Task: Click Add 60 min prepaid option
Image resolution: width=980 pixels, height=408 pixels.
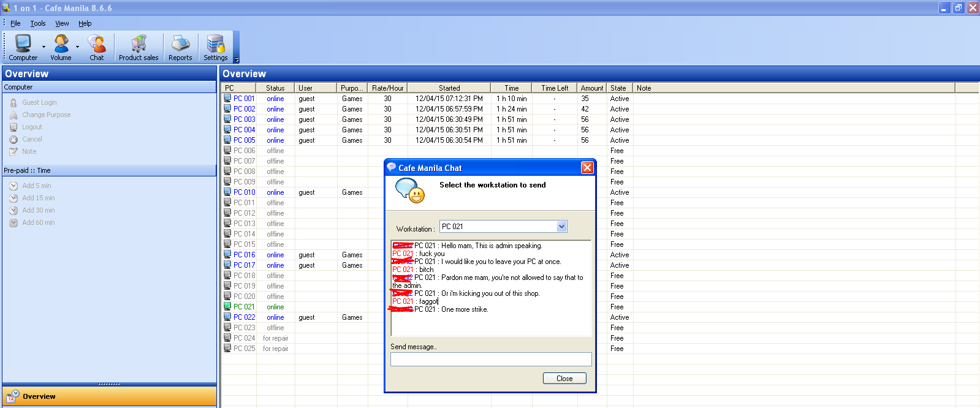Action: [39, 222]
